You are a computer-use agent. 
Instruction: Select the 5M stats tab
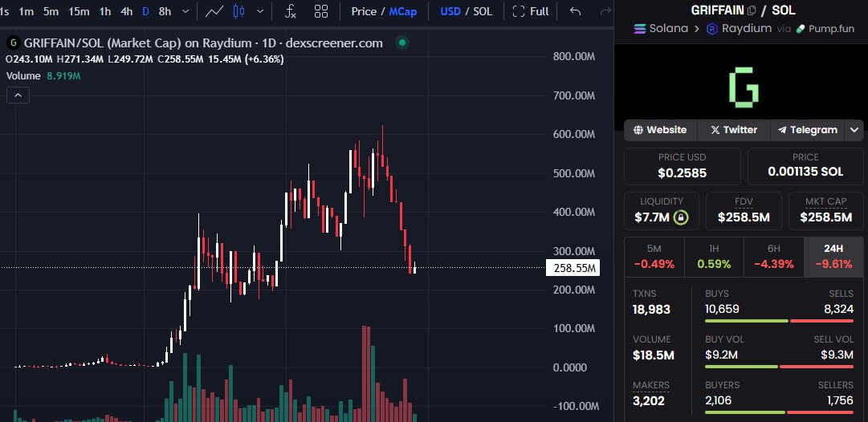coord(654,258)
